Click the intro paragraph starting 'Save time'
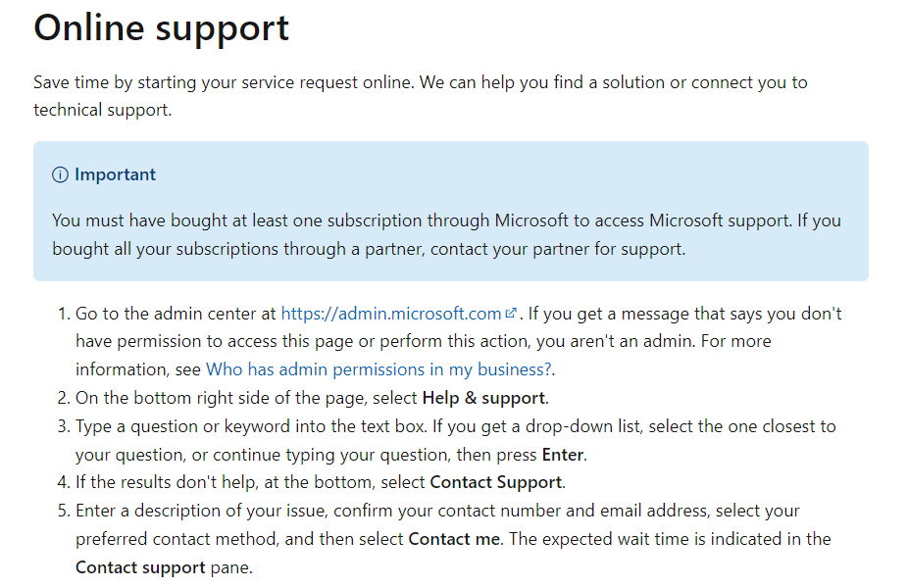 421,96
